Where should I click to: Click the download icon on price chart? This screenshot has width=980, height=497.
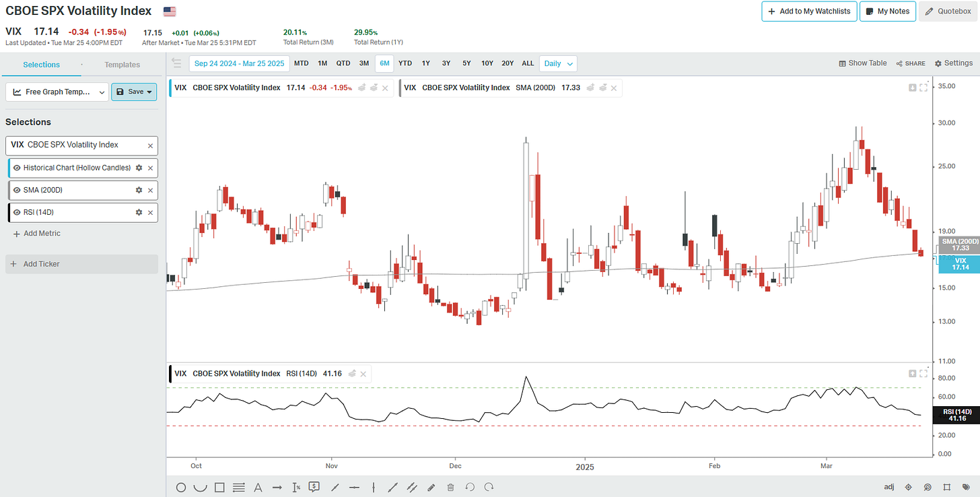(x=913, y=88)
